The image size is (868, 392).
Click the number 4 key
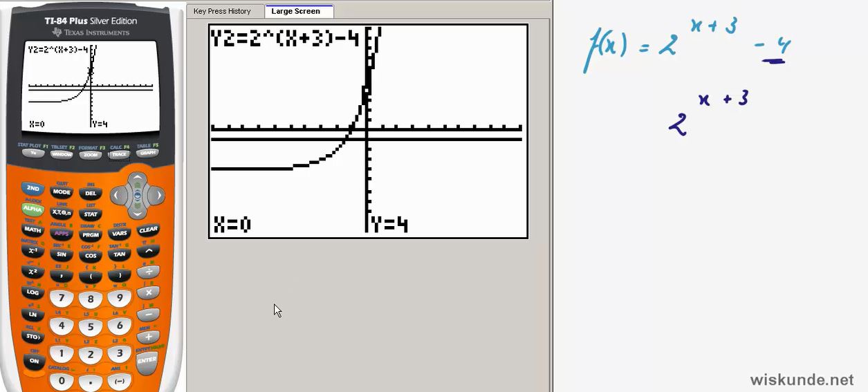click(62, 326)
